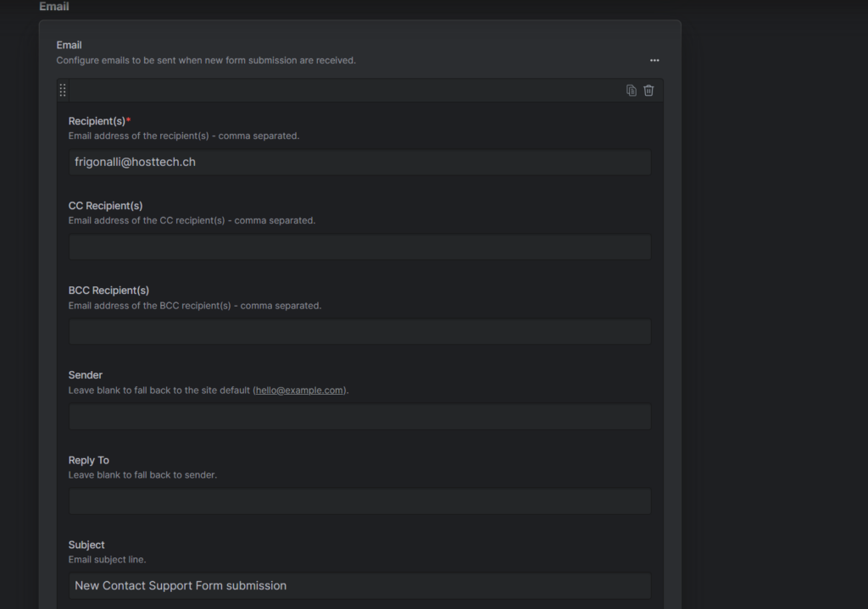This screenshot has height=609, width=868.
Task: Click the Reply To field label
Action: pos(89,460)
